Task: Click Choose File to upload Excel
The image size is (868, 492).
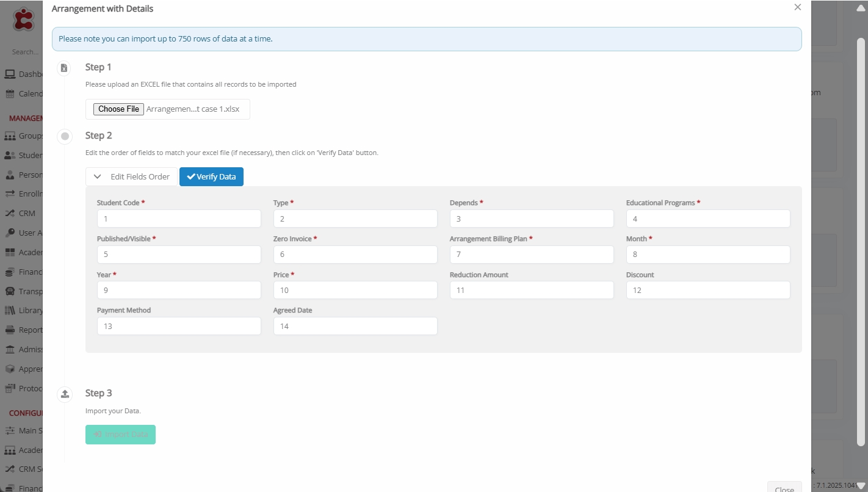Action: 118,109
